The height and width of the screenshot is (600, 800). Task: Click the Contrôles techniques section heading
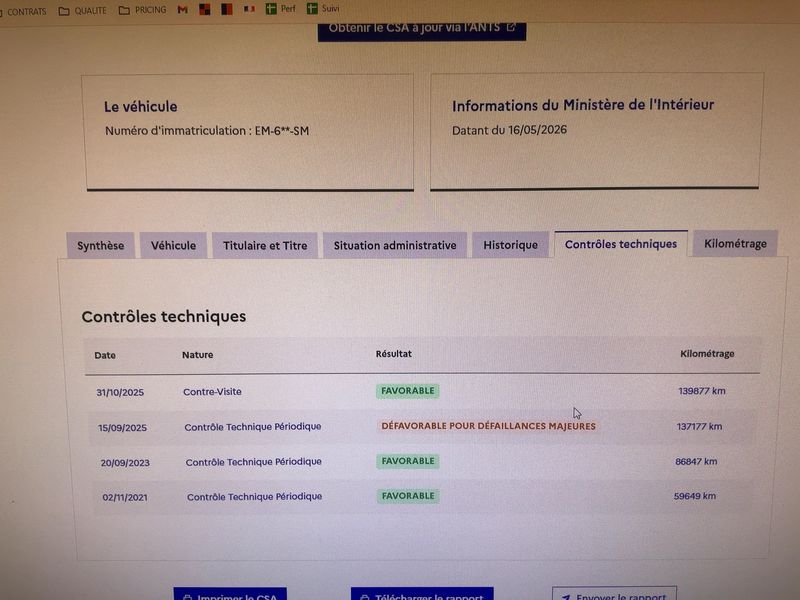tap(164, 317)
